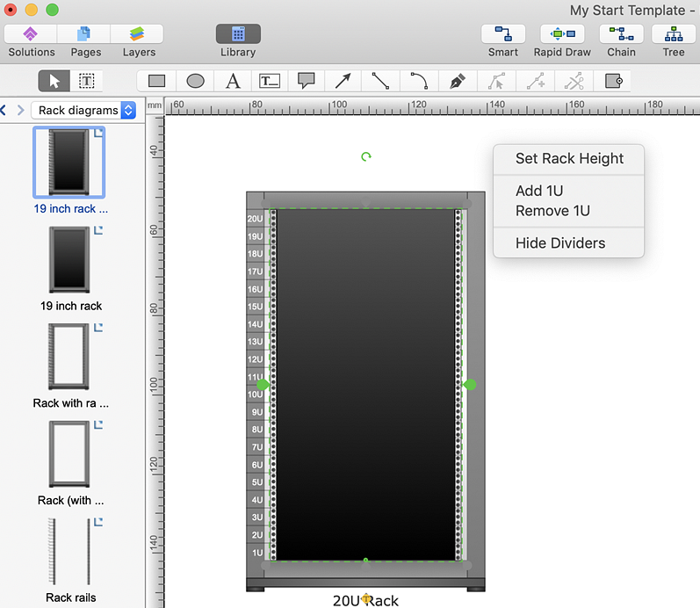Select the Arc drawing tool
This screenshot has width=700, height=608.
419,81
